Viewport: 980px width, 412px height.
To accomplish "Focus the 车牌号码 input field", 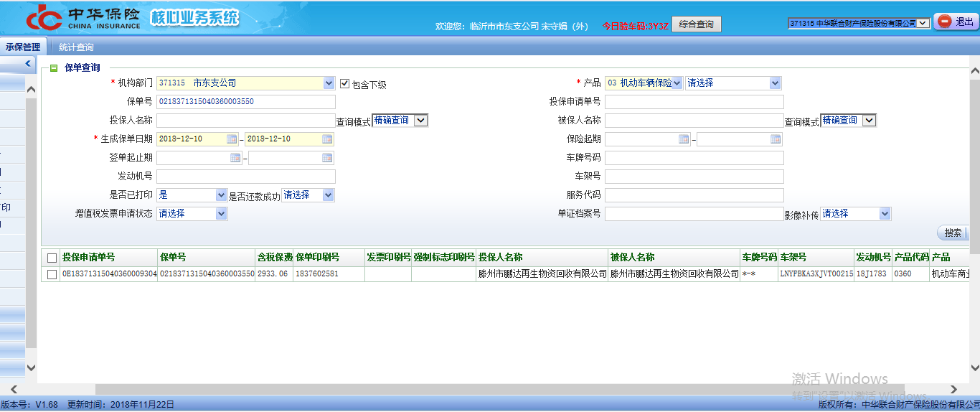I will (x=694, y=158).
